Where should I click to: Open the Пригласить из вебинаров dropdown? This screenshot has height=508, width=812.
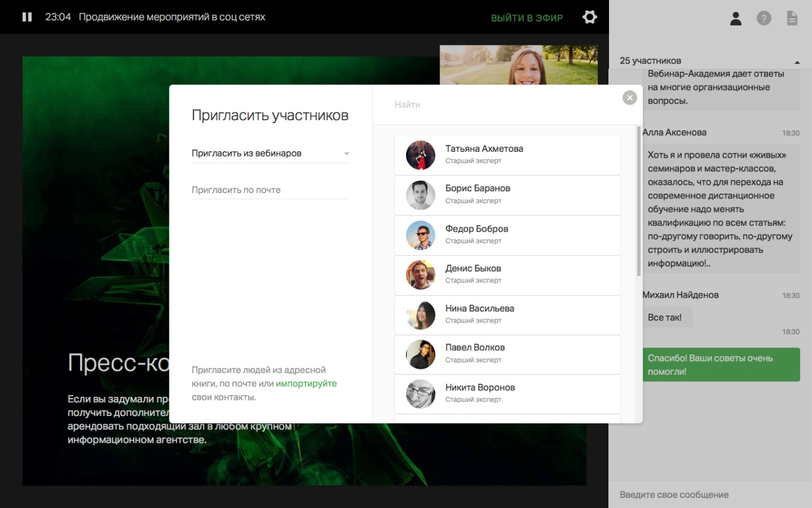coord(270,153)
